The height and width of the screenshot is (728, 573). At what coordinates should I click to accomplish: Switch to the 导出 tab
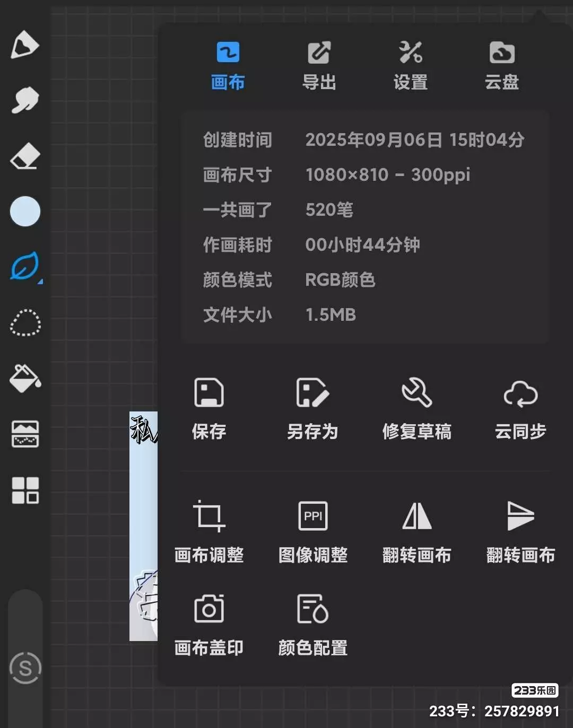pos(319,66)
